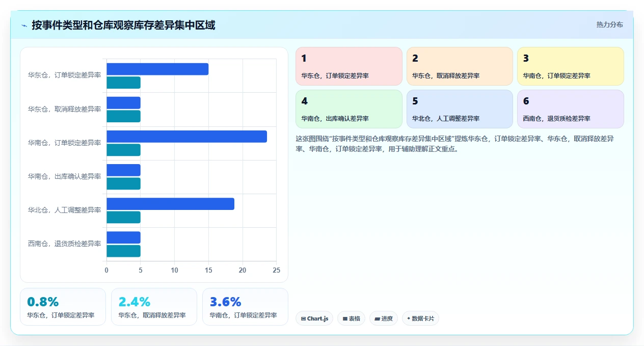
Task: Click the x-axis tick label 0
Action: (106, 271)
